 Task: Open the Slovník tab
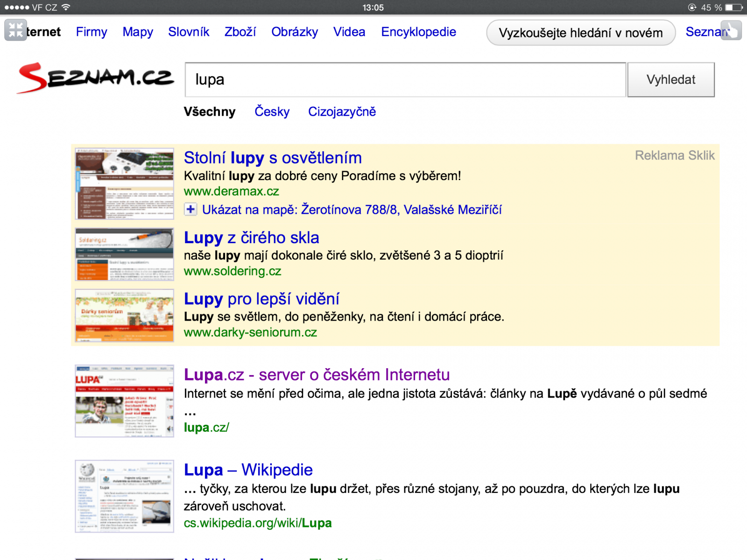click(189, 32)
